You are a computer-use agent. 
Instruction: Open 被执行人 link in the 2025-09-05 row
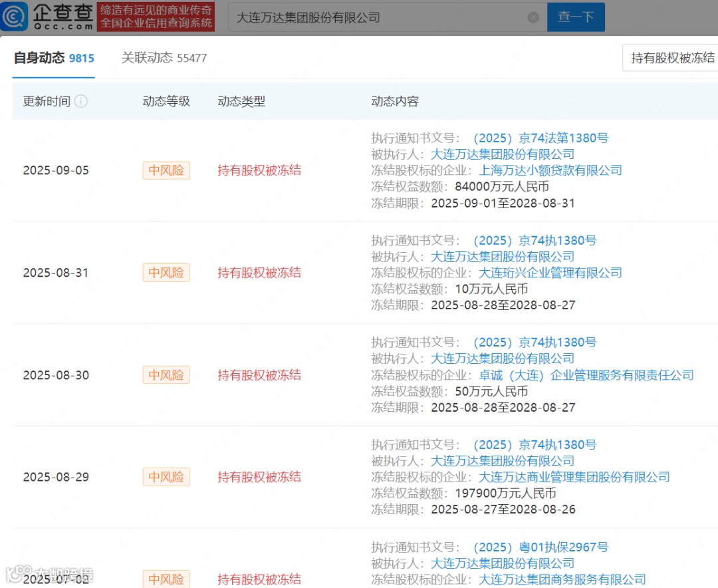click(503, 154)
